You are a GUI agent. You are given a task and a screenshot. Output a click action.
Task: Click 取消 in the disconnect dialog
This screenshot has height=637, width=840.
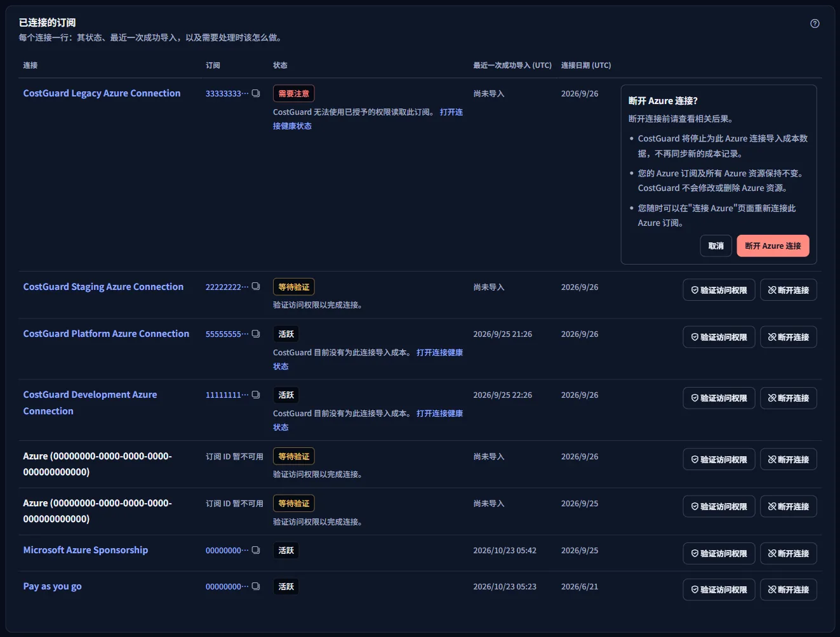pos(716,246)
